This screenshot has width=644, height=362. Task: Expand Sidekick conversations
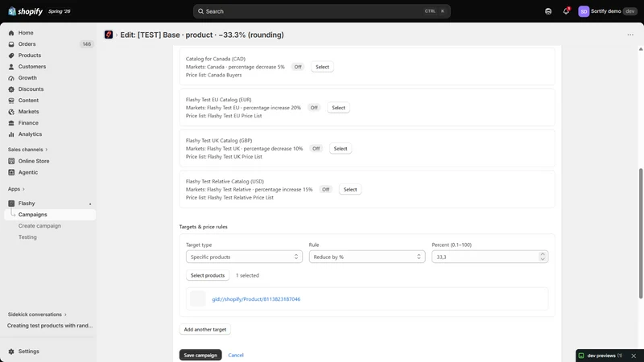click(37, 315)
